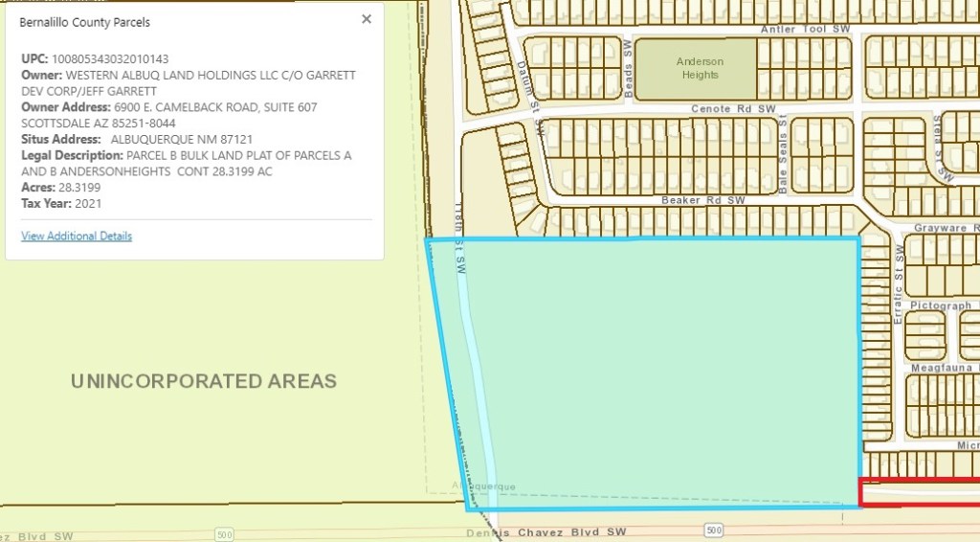
Task: Click the 500 route shield nearest the red parcel
Action: pyautogui.click(x=713, y=531)
